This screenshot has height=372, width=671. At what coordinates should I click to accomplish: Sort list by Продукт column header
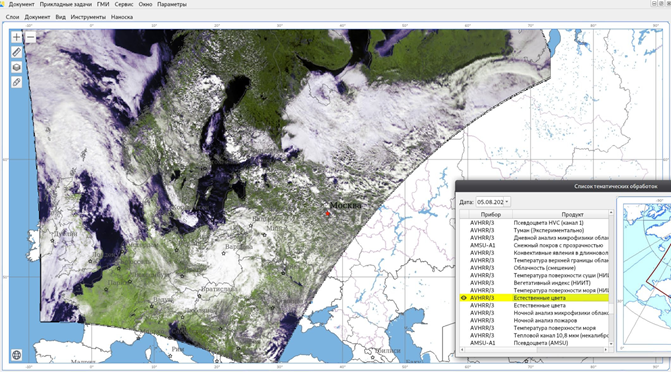tap(572, 214)
